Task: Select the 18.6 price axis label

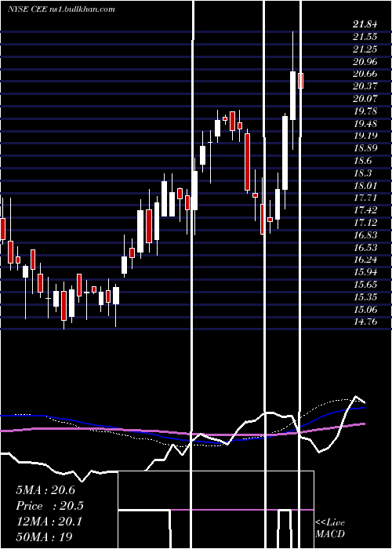Action: pos(362,161)
